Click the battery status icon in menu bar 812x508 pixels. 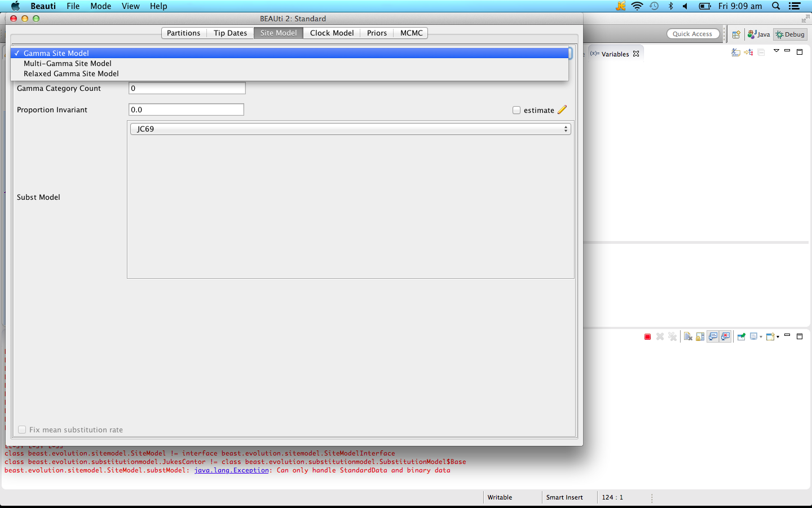click(x=705, y=6)
